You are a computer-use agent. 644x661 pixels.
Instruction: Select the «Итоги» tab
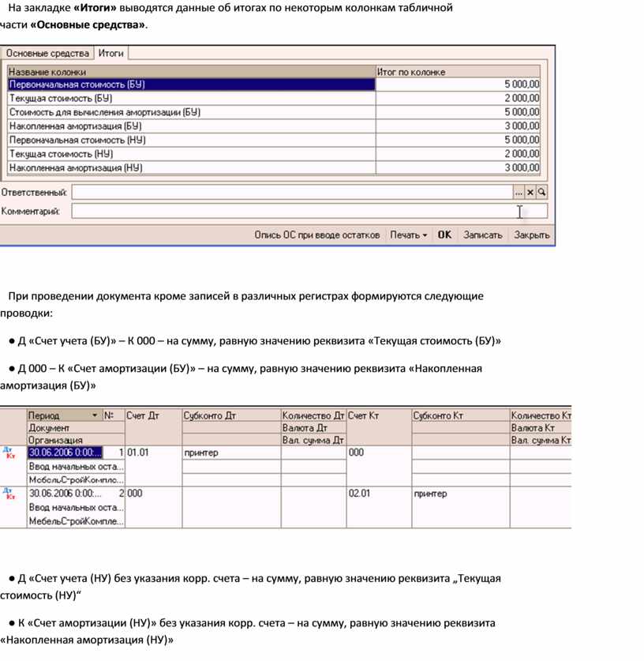point(110,53)
